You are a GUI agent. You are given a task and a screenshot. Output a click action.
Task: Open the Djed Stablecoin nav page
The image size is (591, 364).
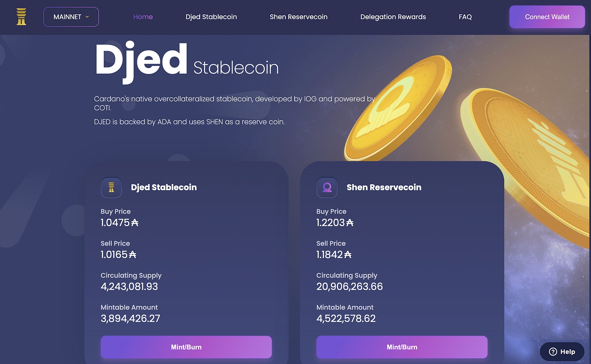click(211, 17)
